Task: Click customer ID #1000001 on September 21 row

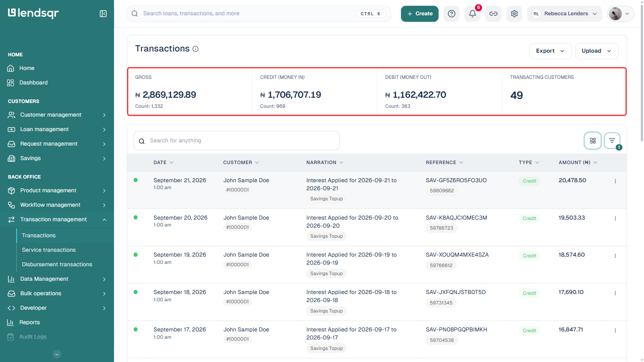Action: point(237,190)
